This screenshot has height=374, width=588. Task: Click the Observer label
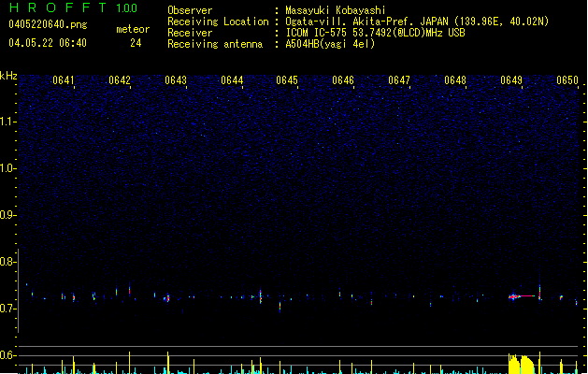coord(190,10)
